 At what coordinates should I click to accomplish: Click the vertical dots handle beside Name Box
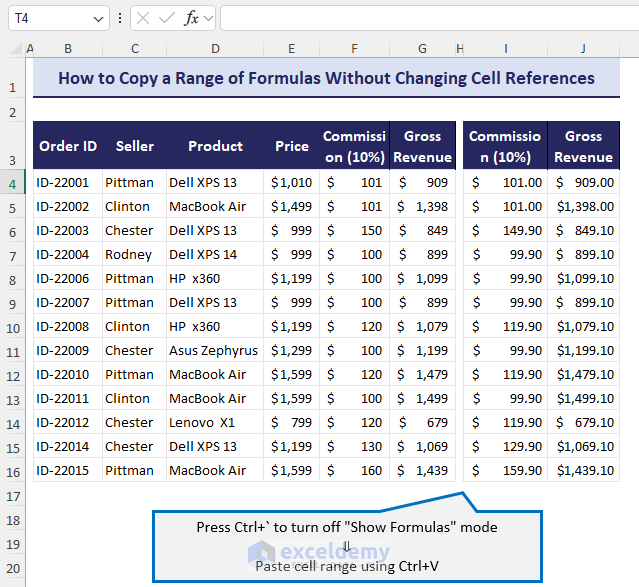pyautogui.click(x=120, y=18)
